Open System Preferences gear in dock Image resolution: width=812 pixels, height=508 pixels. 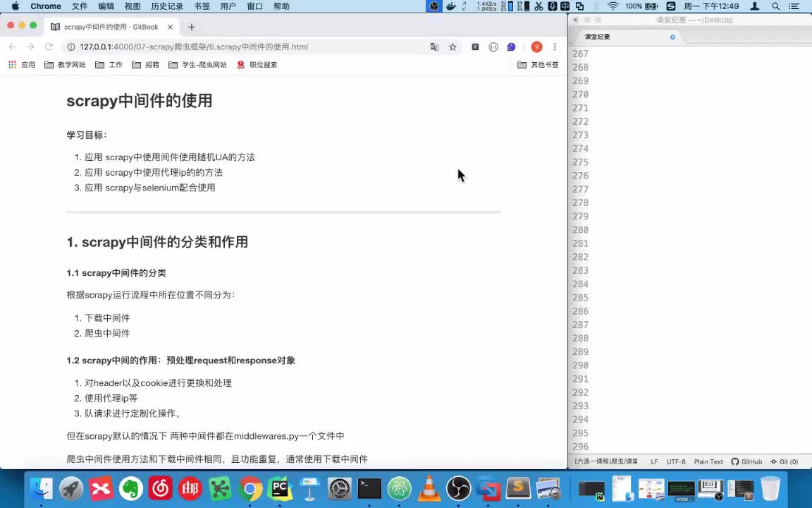pos(340,488)
